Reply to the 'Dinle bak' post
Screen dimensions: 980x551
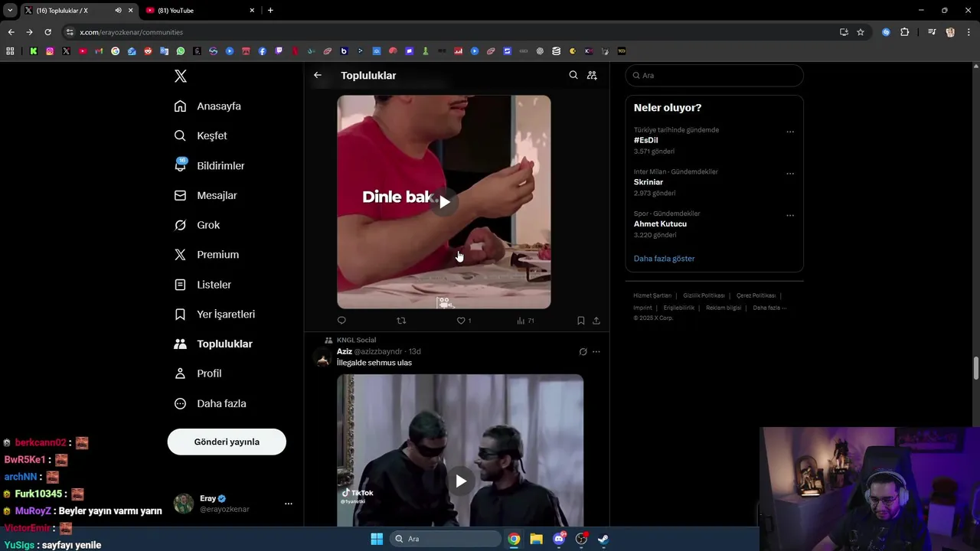[x=341, y=321]
